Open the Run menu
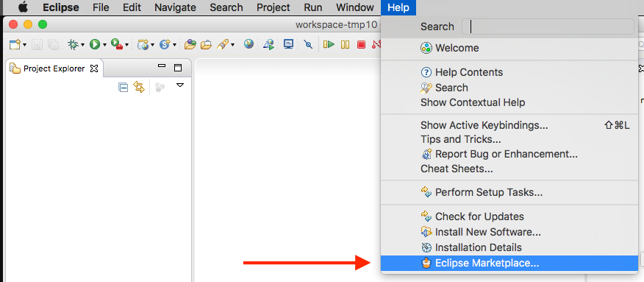Image resolution: width=644 pixels, height=282 pixels. (313, 7)
